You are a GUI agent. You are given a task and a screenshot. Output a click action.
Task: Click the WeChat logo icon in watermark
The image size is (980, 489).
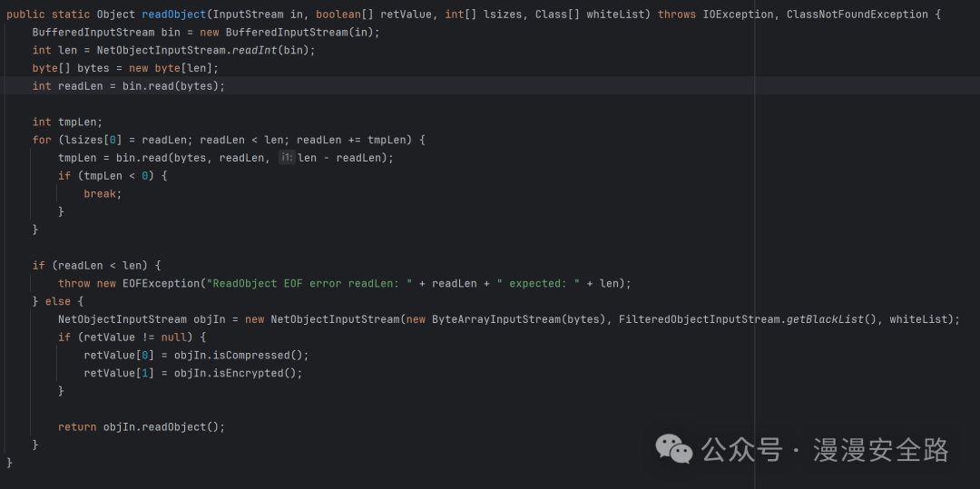click(x=675, y=448)
